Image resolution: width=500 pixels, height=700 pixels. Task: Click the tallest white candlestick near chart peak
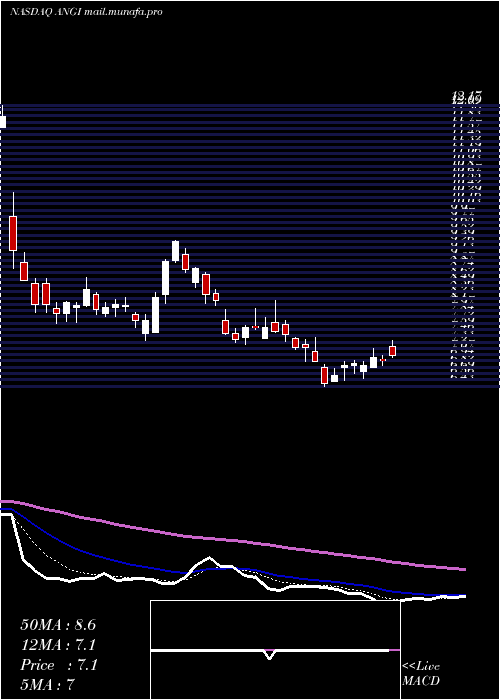pyautogui.click(x=166, y=278)
